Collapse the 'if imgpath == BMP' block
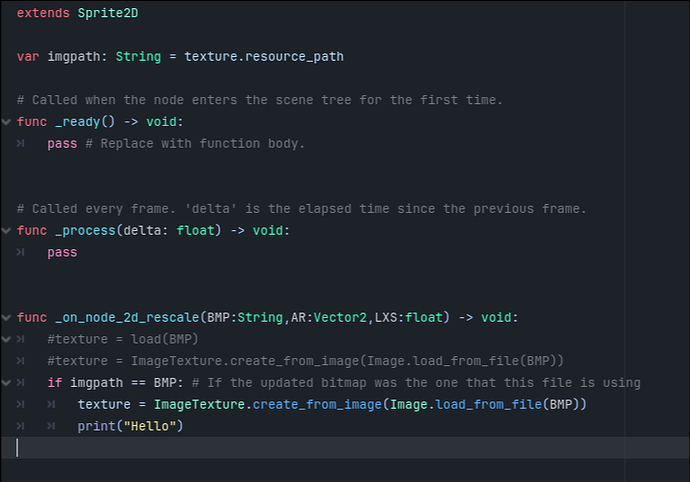Viewport: 690px width, 482px height. (x=6, y=383)
